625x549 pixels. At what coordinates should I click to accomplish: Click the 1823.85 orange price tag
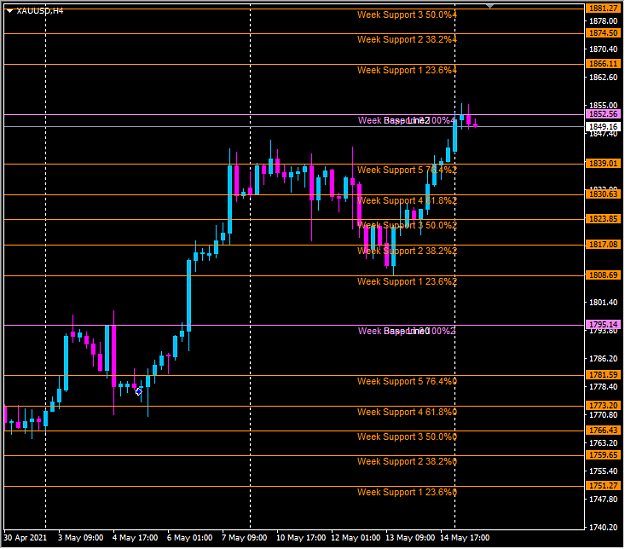tap(603, 219)
